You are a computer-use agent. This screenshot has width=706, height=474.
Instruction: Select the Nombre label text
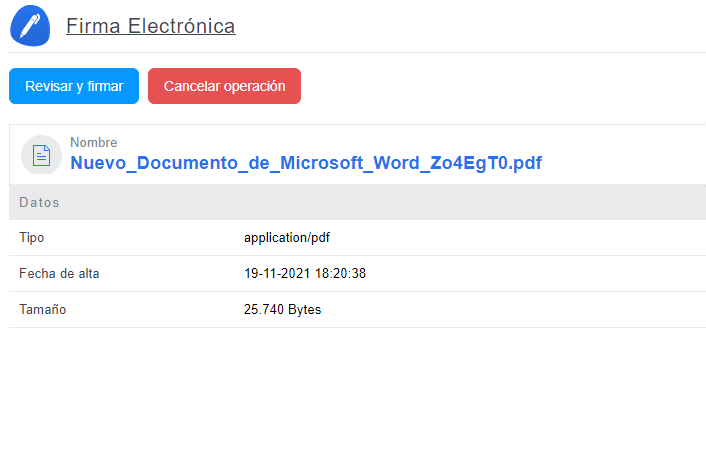[x=94, y=142]
